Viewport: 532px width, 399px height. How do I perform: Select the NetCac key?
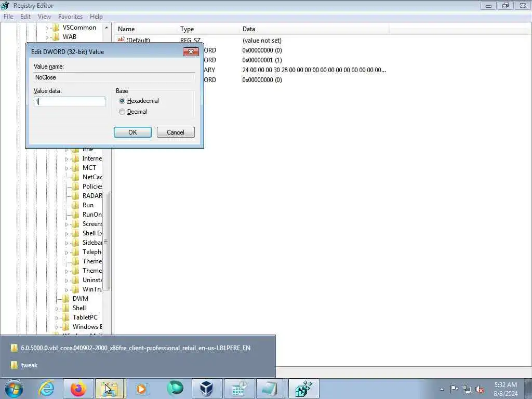point(92,177)
